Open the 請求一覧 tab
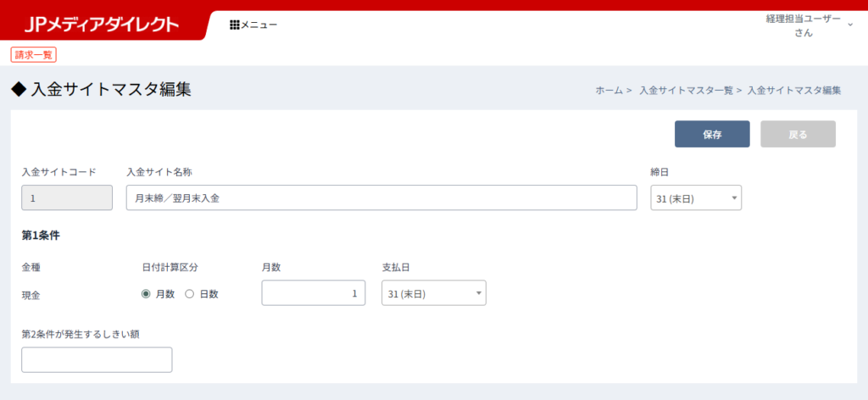Screen dimensions: 868x400 34,54
